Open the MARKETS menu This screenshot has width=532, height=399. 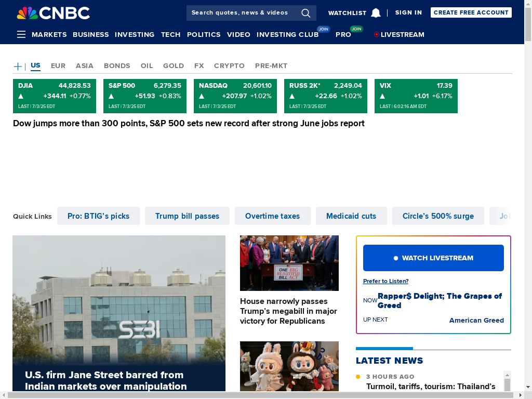click(x=49, y=35)
